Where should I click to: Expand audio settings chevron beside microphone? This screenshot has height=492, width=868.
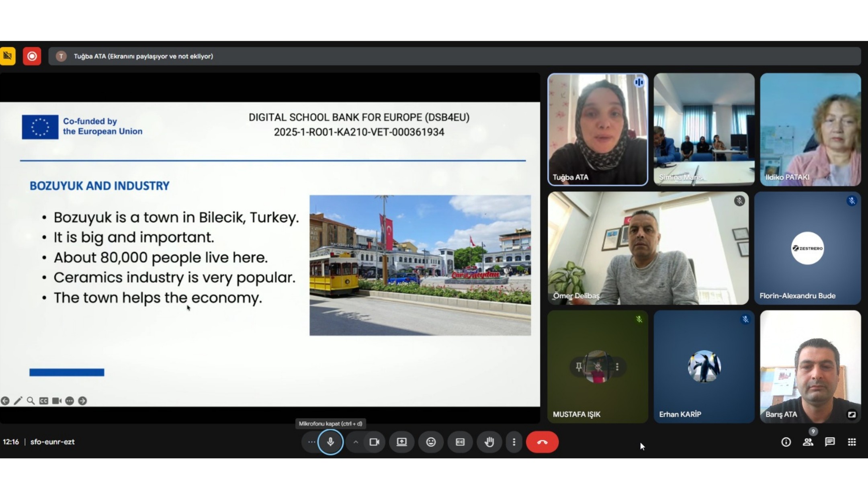(356, 442)
